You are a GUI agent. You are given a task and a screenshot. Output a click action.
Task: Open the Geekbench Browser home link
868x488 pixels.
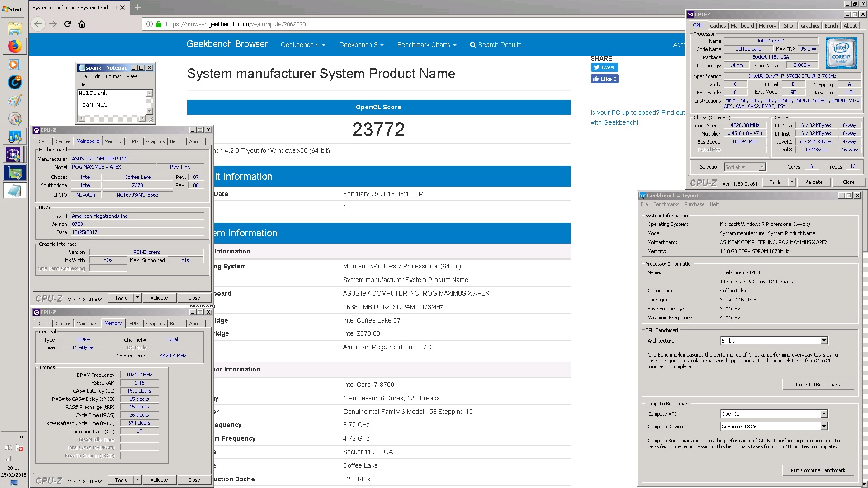click(x=227, y=44)
